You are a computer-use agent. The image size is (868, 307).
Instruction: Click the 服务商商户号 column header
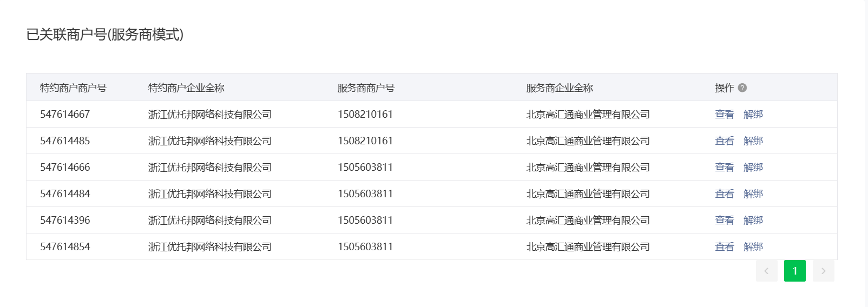tap(366, 88)
